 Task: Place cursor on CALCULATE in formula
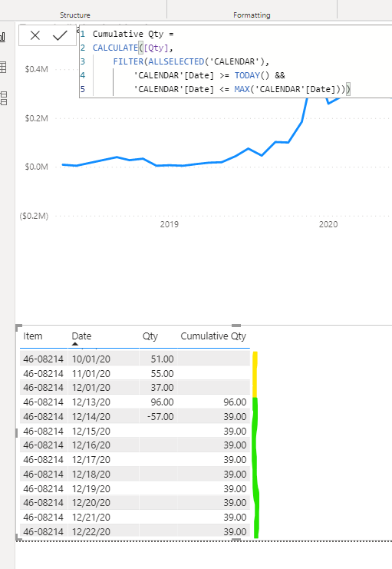point(115,48)
